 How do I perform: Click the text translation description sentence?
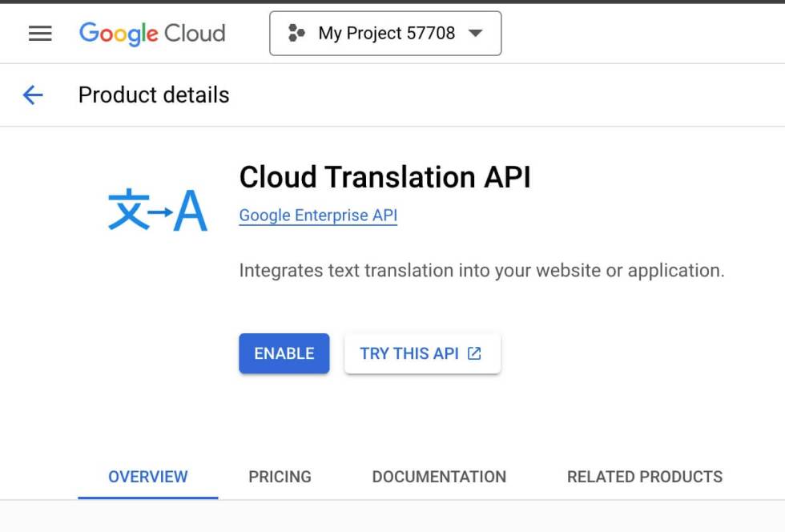coord(481,271)
